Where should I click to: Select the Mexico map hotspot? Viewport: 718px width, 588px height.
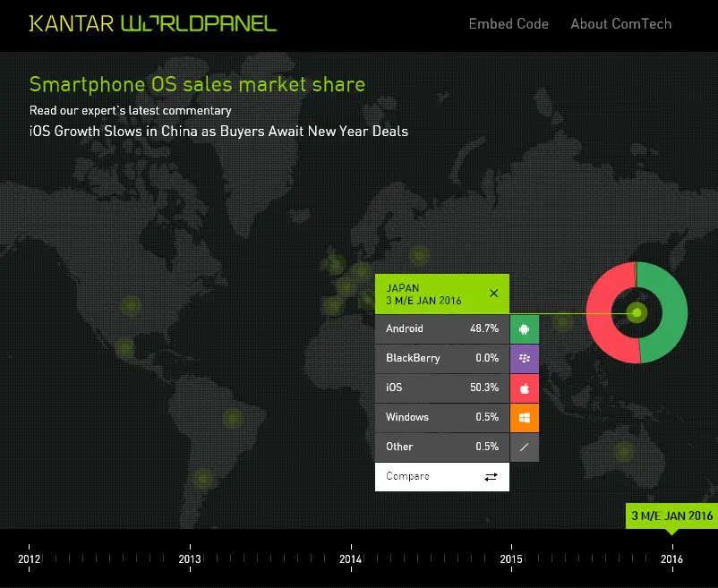point(124,349)
